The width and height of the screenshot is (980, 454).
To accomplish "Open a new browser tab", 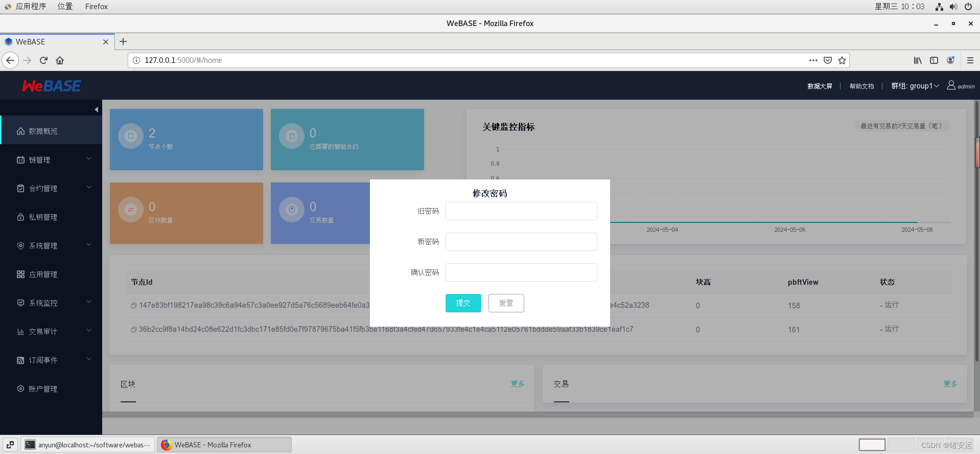I will tap(123, 42).
